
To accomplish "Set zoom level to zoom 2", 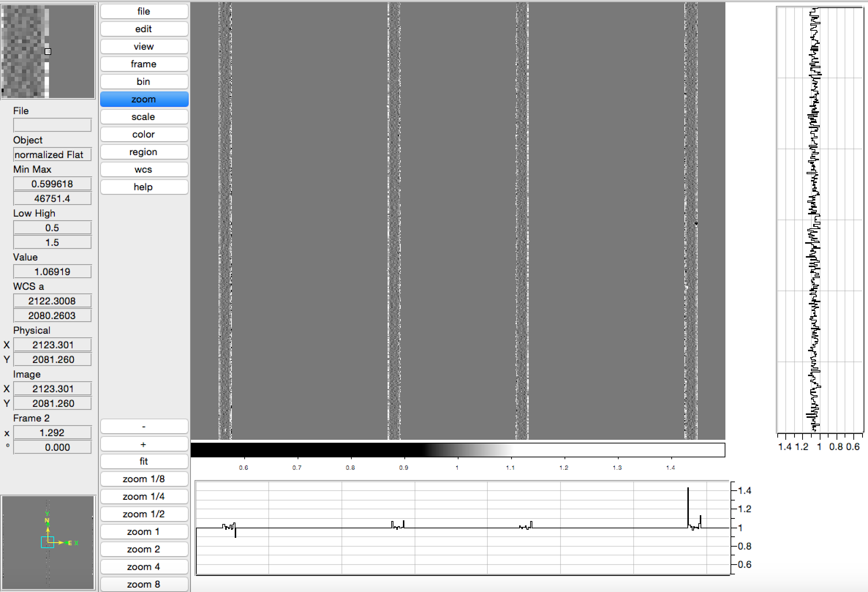I will coord(144,549).
